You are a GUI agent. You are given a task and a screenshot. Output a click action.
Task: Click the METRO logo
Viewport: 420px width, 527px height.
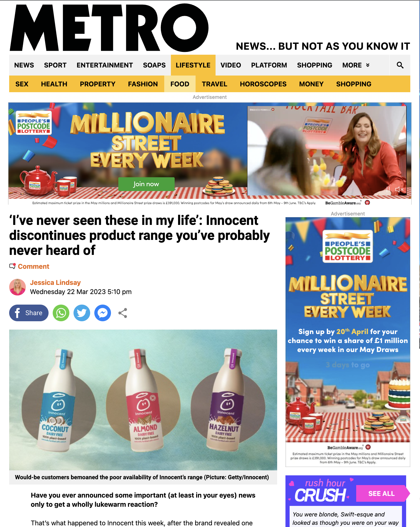109,28
